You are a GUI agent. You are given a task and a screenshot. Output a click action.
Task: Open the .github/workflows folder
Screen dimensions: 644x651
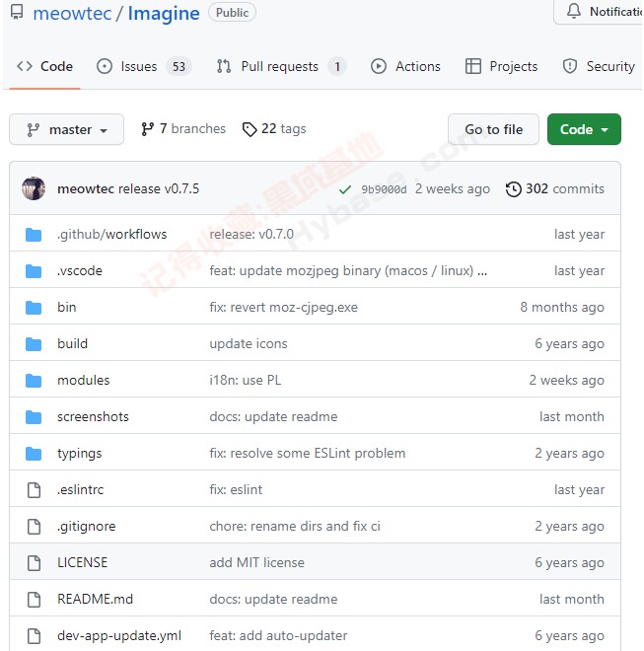(112, 234)
